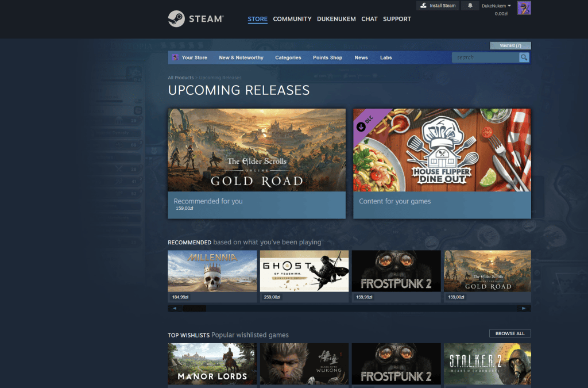Image resolution: width=588 pixels, height=388 pixels.
Task: Open New & Noteworthy tab
Action: coord(241,57)
